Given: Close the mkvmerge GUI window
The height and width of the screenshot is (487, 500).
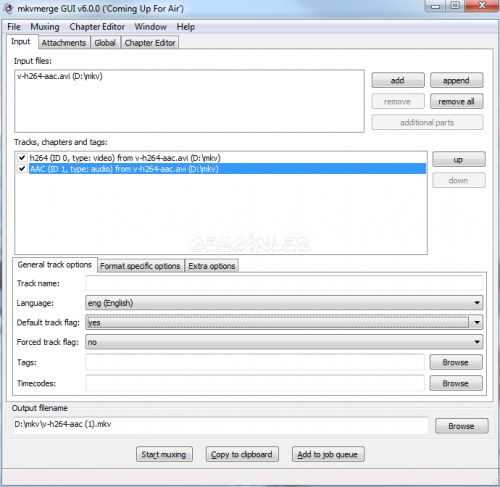Looking at the screenshot, I should tap(482, 6).
